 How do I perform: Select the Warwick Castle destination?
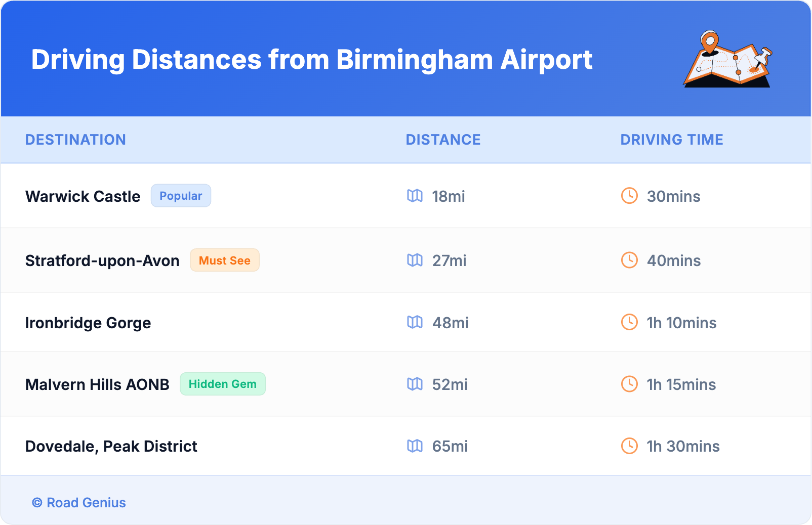(x=83, y=196)
